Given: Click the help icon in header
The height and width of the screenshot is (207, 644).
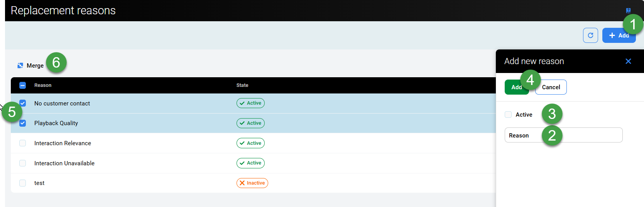Looking at the screenshot, I should pos(628,10).
